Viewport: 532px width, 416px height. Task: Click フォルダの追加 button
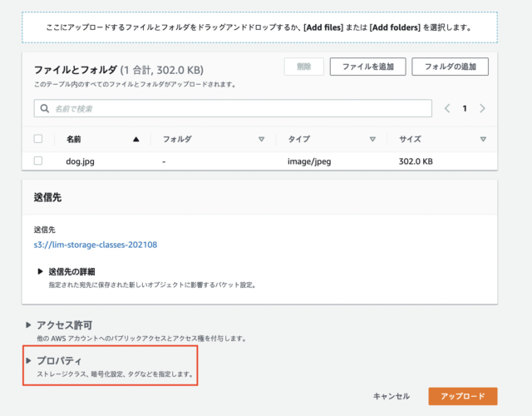[x=450, y=67]
